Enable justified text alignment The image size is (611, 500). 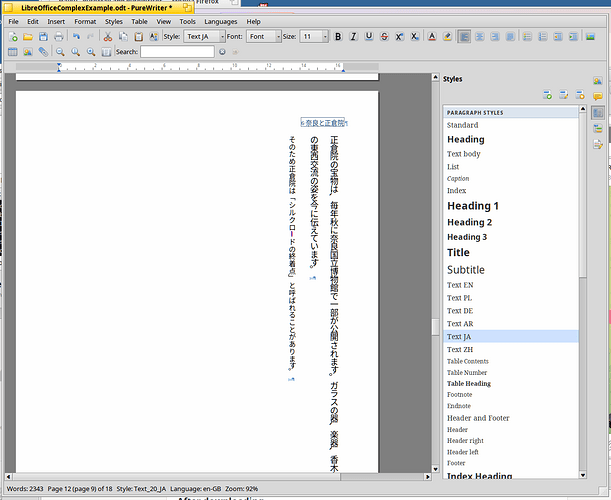point(510,37)
